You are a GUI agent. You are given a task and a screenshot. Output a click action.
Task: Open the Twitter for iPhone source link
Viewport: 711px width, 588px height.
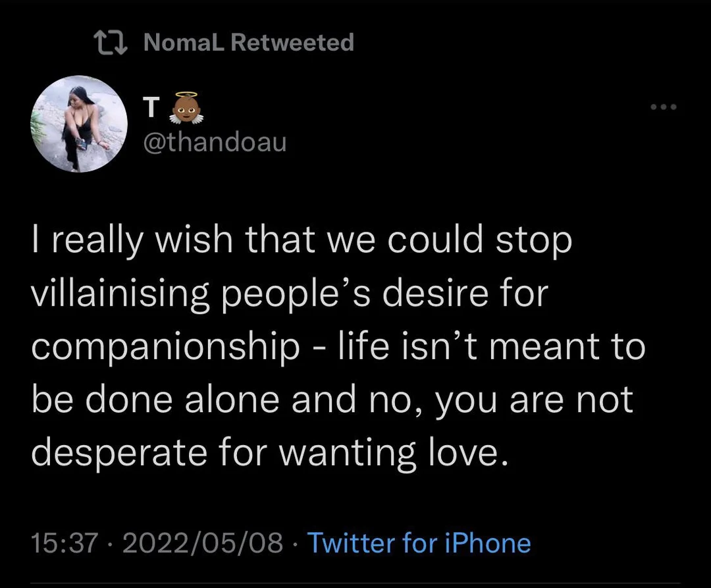coord(419,543)
